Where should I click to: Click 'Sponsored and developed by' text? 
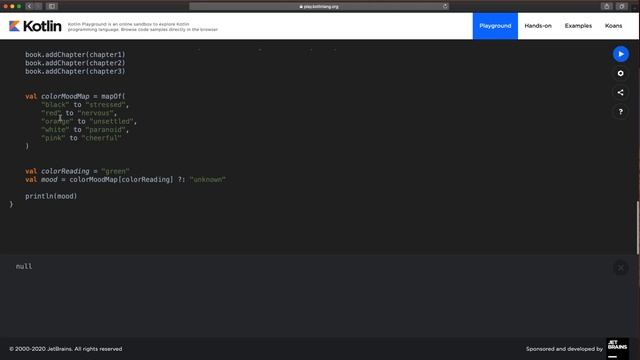point(564,349)
